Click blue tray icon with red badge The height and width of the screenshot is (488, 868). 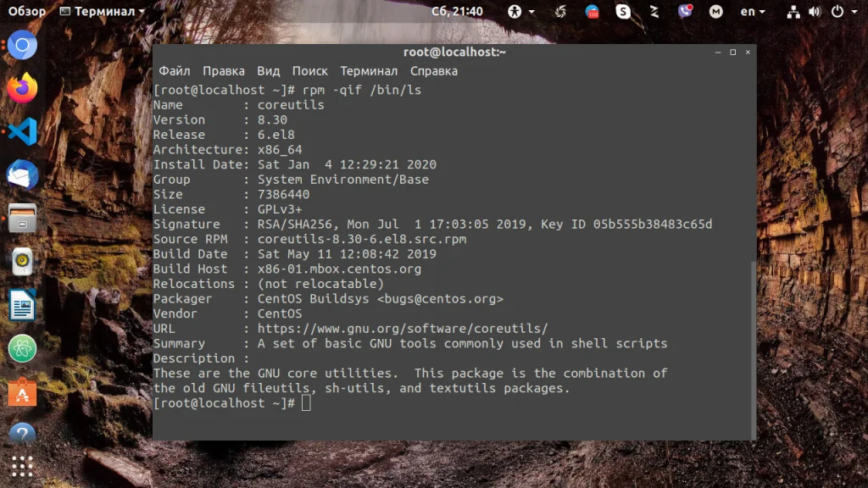pos(592,11)
